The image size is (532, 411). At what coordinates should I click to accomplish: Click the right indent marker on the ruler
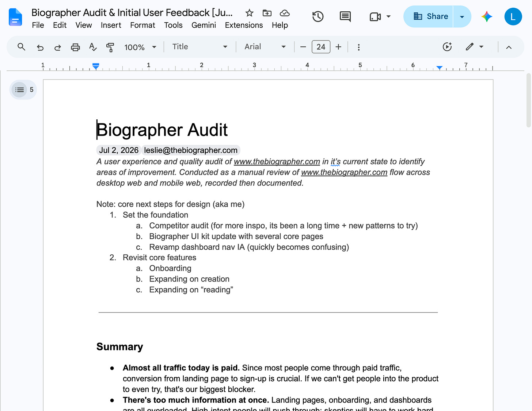click(440, 68)
